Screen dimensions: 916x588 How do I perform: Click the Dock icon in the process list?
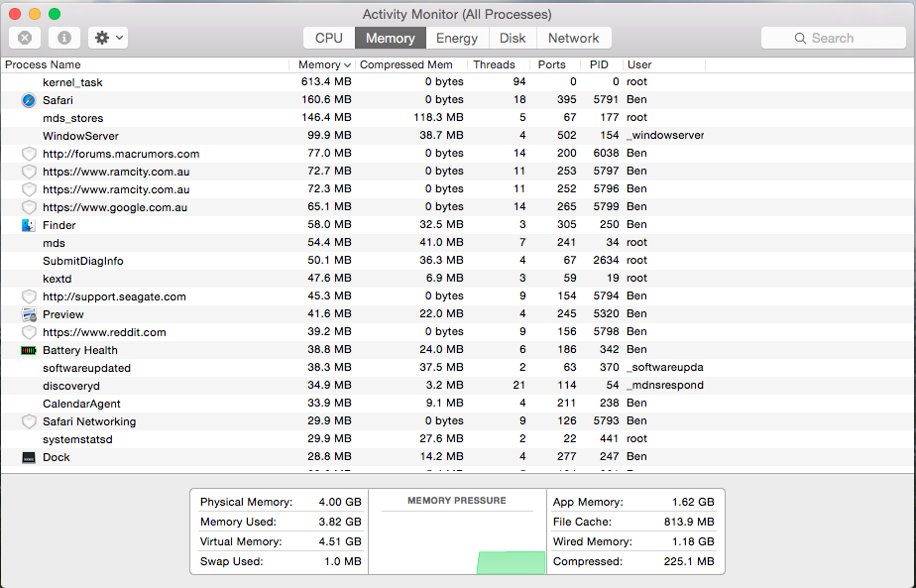(29, 457)
